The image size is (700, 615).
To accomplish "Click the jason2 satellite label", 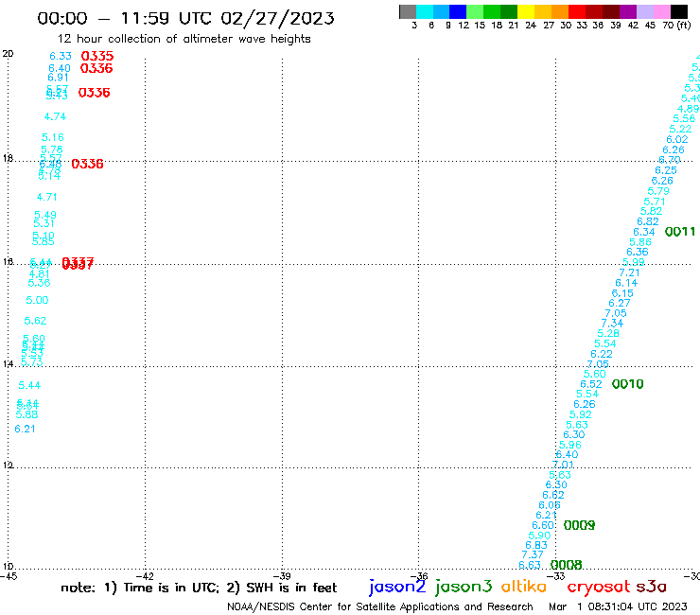I will (x=397, y=587).
